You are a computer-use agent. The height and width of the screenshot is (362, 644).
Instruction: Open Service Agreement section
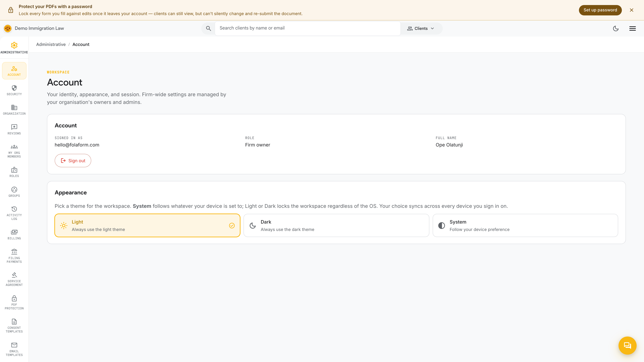14,279
